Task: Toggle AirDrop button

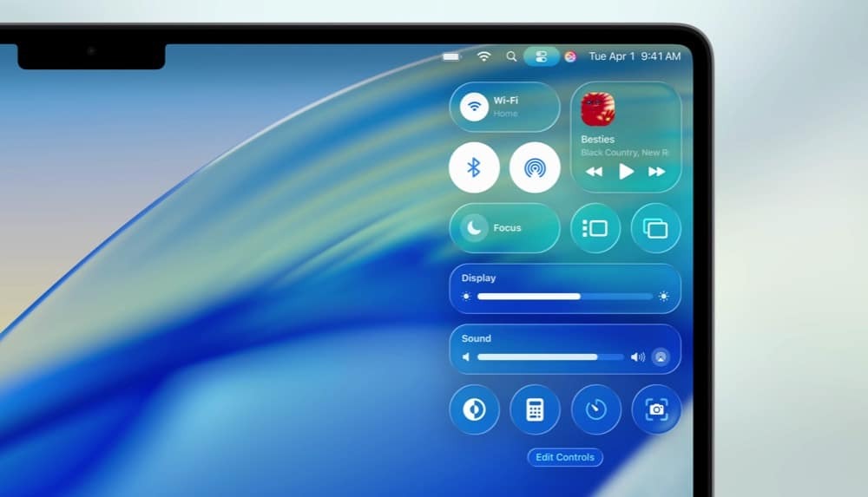Action: click(535, 167)
